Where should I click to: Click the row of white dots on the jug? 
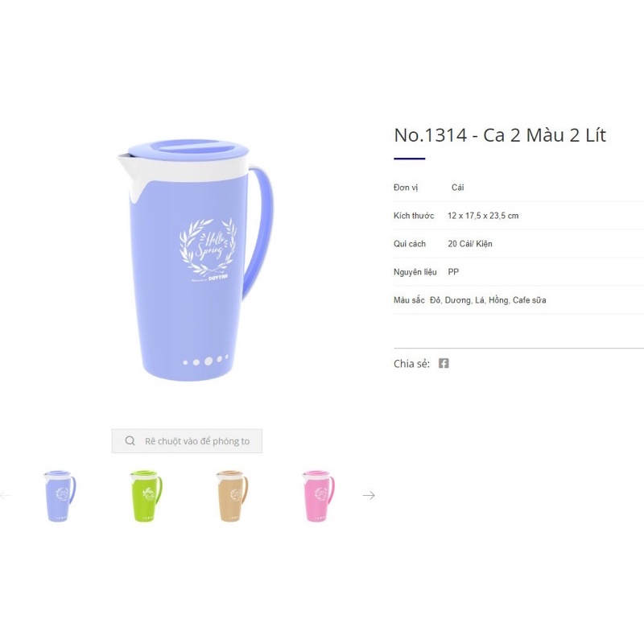click(205, 361)
